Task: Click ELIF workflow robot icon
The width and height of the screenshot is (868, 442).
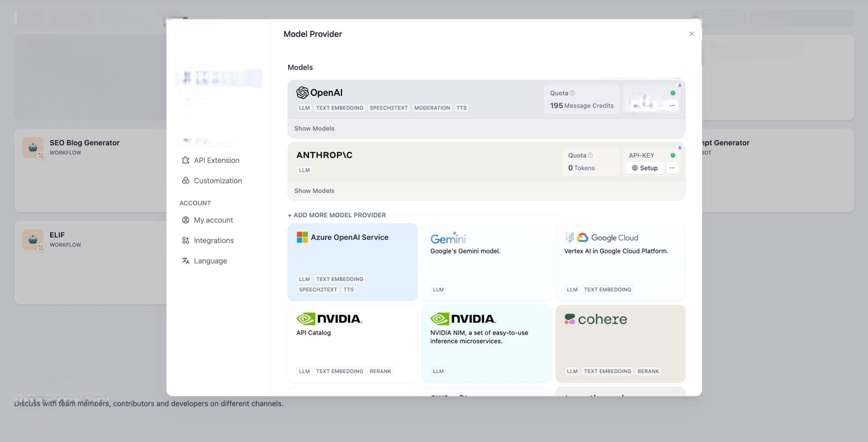Action: pos(33,239)
